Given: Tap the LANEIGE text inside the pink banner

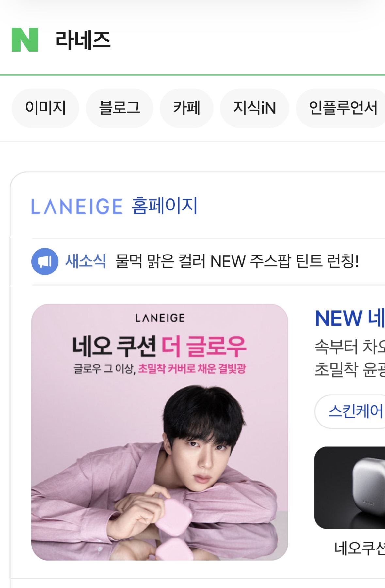Looking at the screenshot, I should (x=160, y=318).
